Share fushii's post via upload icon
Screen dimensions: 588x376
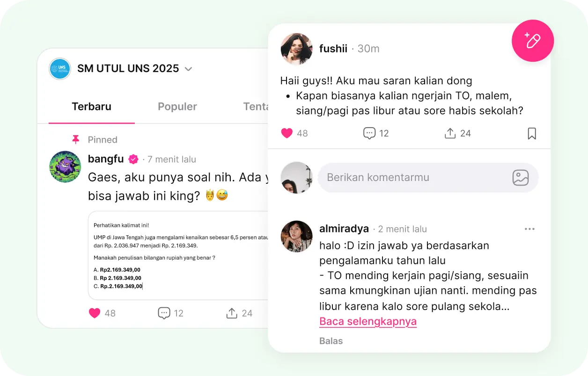coord(450,133)
